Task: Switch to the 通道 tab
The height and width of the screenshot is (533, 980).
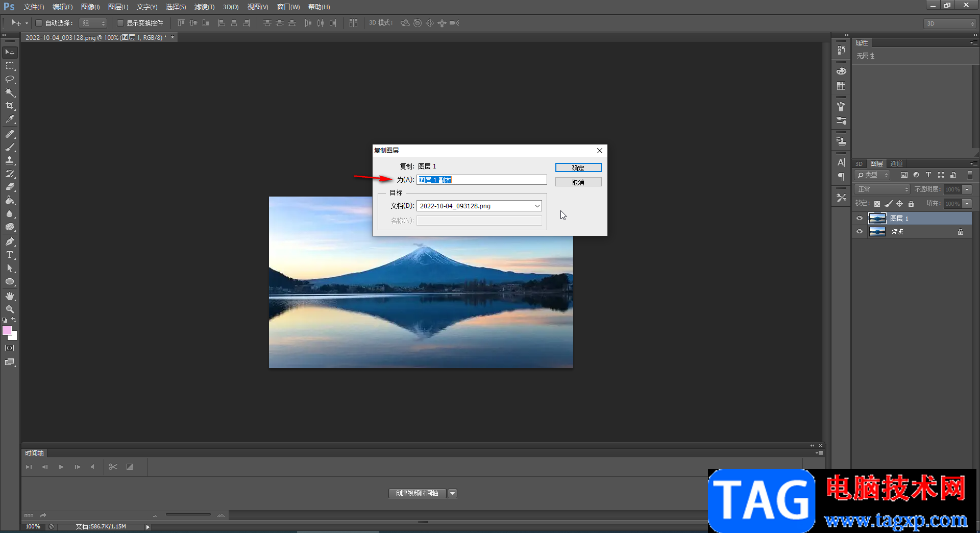Action: tap(896, 163)
